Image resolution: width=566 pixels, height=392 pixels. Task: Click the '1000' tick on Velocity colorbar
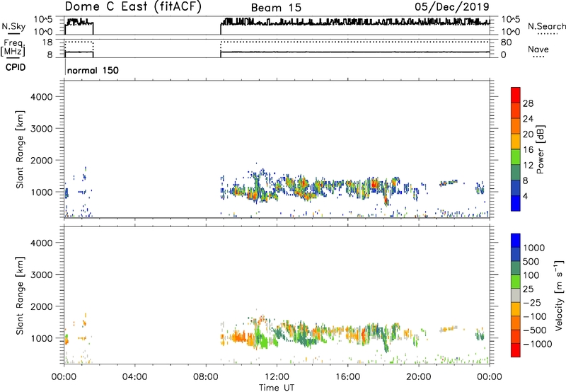(534, 248)
